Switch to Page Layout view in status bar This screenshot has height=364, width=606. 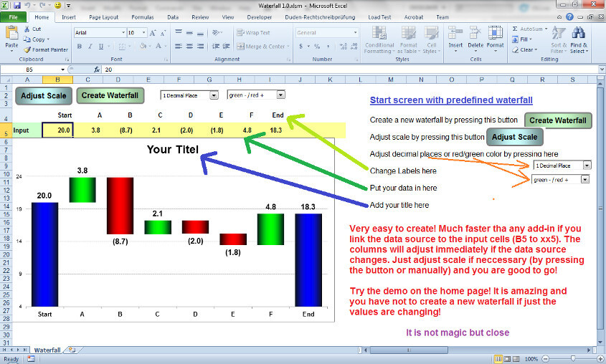pos(507,359)
